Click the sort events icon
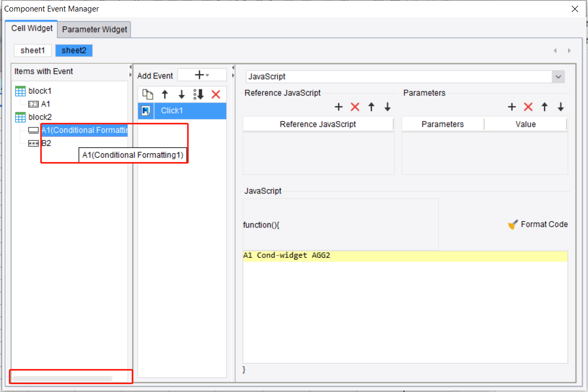588x392 pixels. point(199,94)
